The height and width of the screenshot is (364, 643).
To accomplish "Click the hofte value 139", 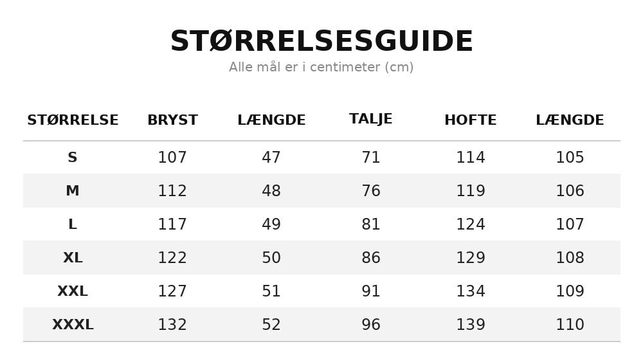I will click(471, 325).
